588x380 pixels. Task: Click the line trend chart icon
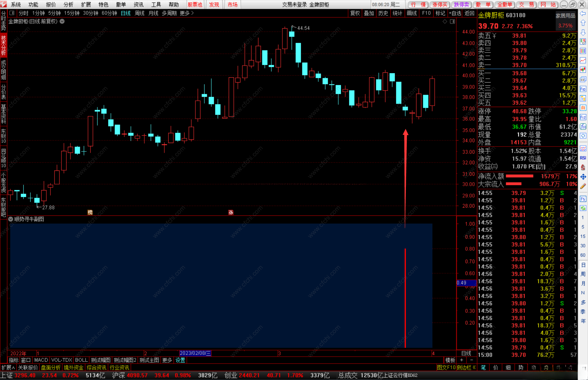[583, 60]
